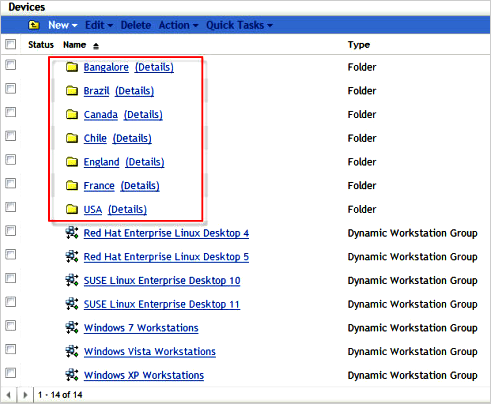Check the Canada row checkbox
Viewport: 491px width, 404px height.
11,112
